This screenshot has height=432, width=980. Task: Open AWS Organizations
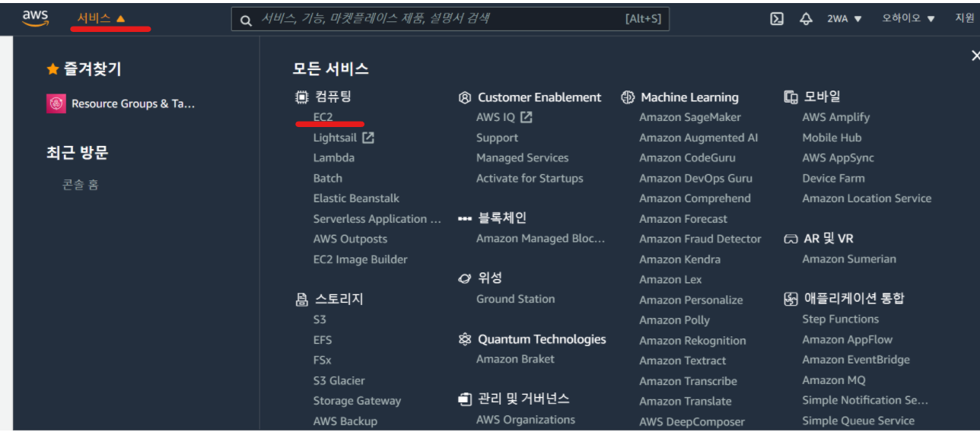[526, 419]
